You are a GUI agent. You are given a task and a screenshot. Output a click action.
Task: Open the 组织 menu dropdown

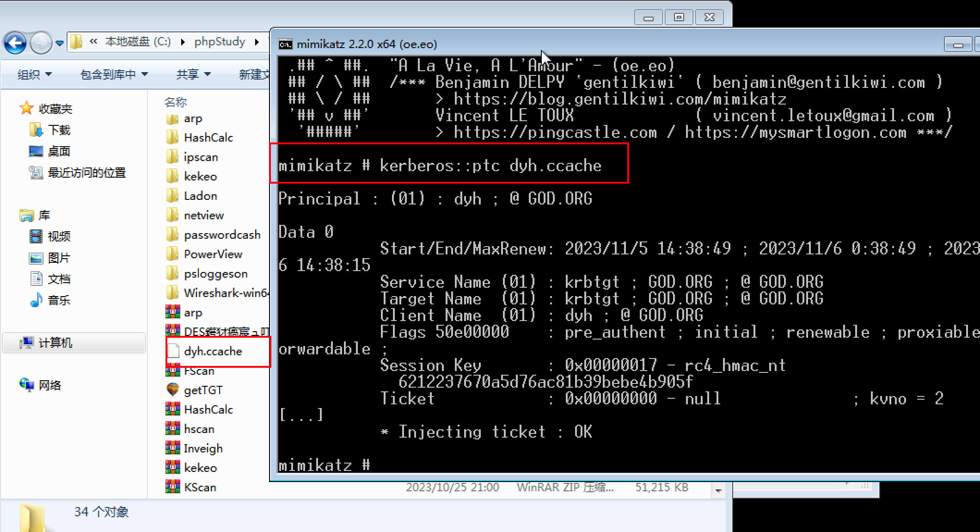pyautogui.click(x=35, y=74)
